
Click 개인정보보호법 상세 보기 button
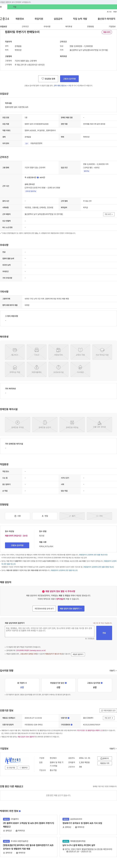pyautogui.click(x=44, y=609)
